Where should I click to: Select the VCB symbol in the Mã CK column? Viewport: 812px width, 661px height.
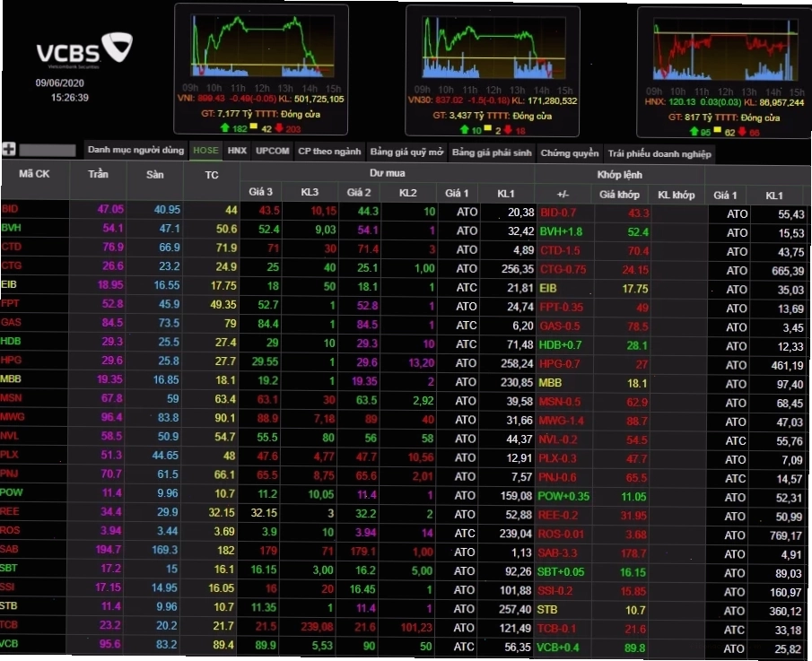[9, 643]
